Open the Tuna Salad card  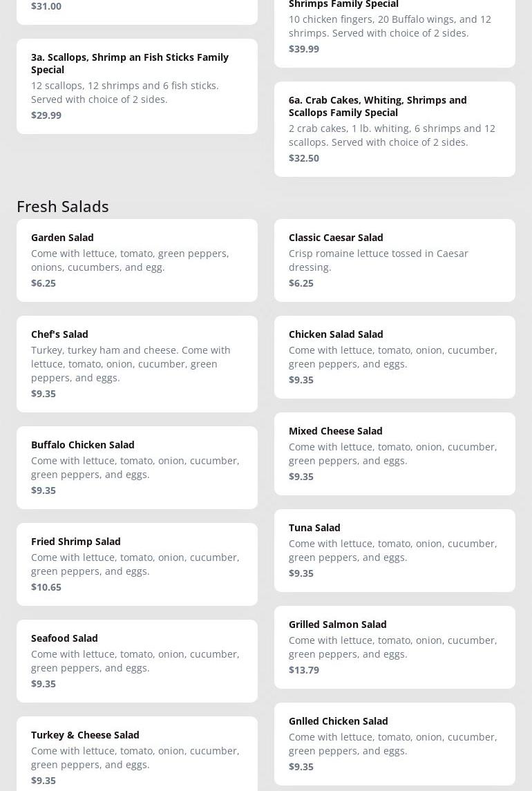(395, 550)
